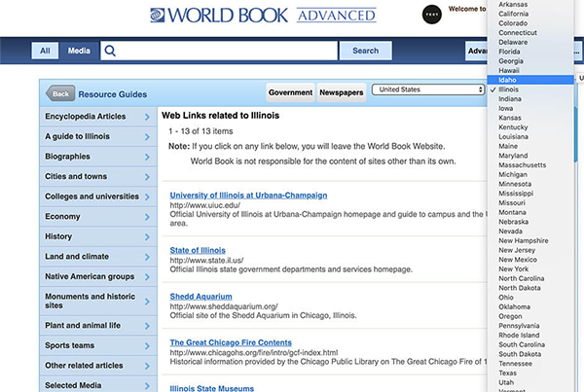
Task: Select Nevada in the state list
Action: [x=530, y=232]
